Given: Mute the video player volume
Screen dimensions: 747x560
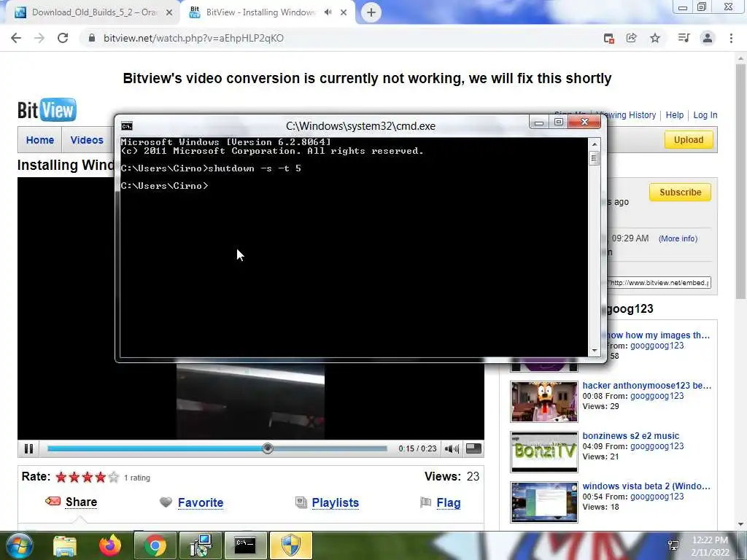Looking at the screenshot, I should (452, 448).
